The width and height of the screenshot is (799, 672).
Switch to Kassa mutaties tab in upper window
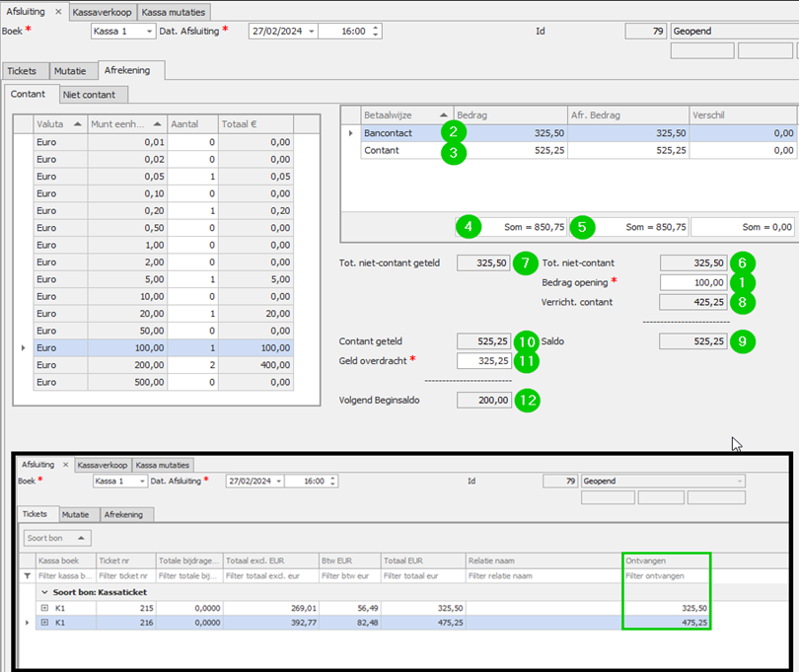[174, 12]
